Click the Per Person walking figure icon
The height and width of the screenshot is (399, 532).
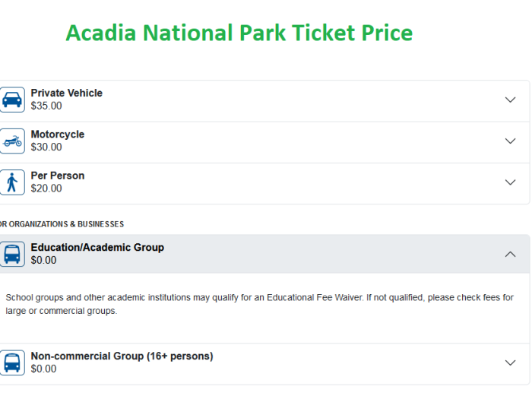point(12,182)
